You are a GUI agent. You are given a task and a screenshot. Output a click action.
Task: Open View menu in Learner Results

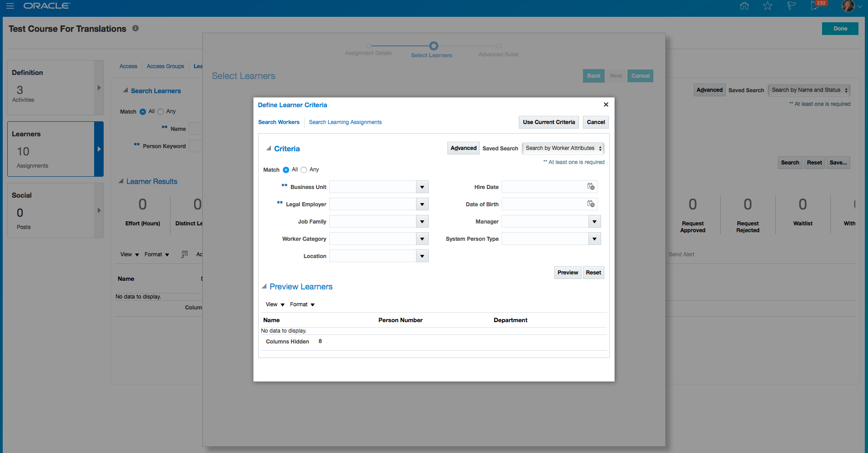[130, 254]
